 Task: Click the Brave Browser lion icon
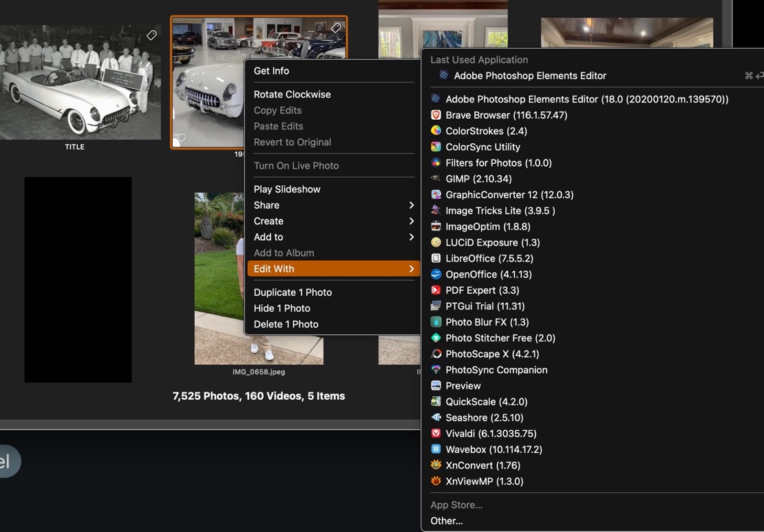click(x=436, y=115)
